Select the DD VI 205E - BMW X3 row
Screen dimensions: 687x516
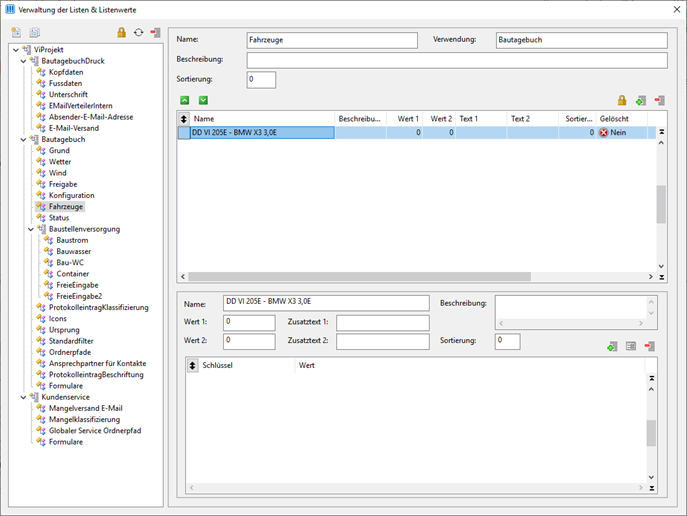click(416, 132)
